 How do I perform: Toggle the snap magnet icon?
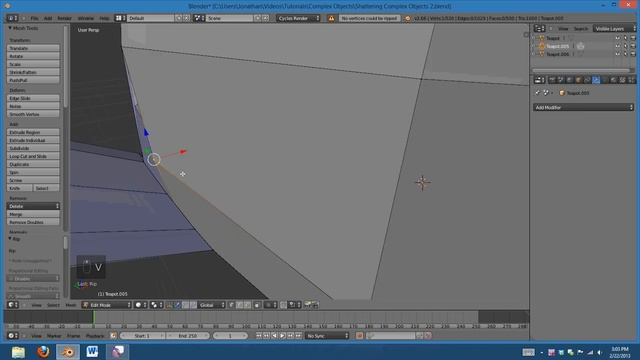[x=283, y=305]
